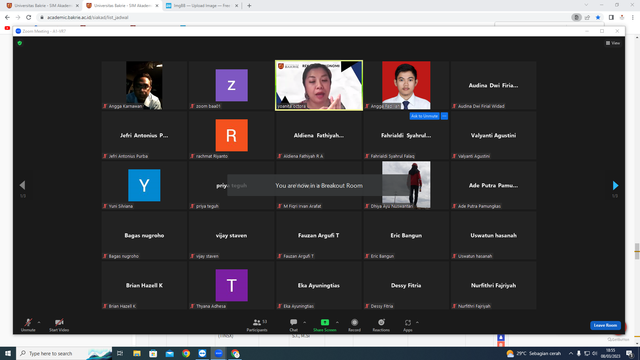
Task: Select Yuni Silviana tile with Y avatar
Action: click(x=144, y=185)
